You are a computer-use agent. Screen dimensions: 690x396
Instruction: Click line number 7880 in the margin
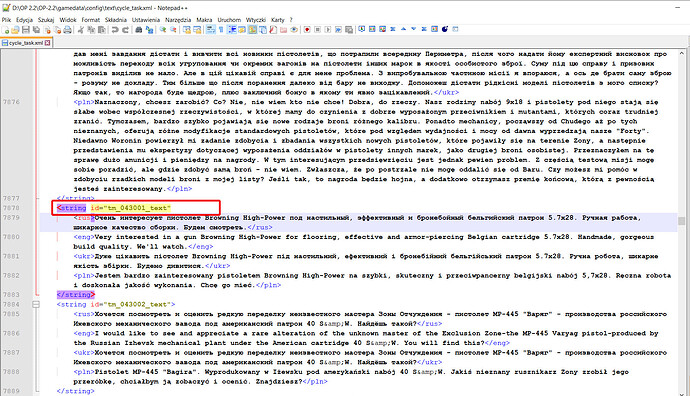[x=11, y=237]
